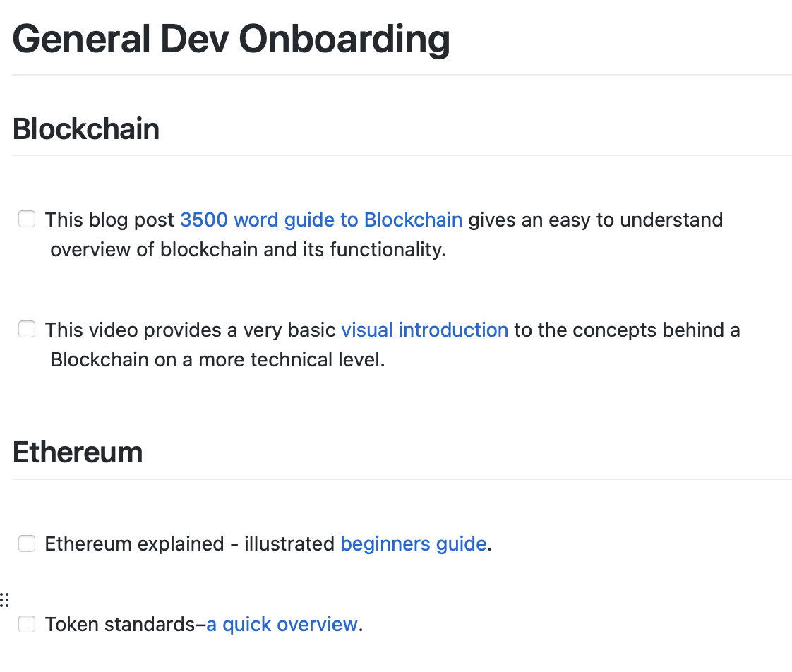Click the text 'Ethereum explained - illustrated'

[x=189, y=544]
